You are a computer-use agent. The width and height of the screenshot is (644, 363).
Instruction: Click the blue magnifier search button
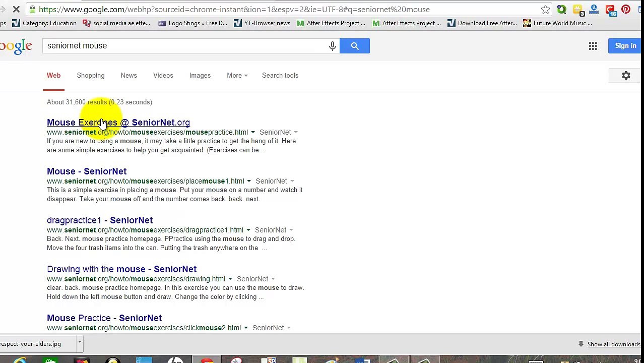pos(355,46)
